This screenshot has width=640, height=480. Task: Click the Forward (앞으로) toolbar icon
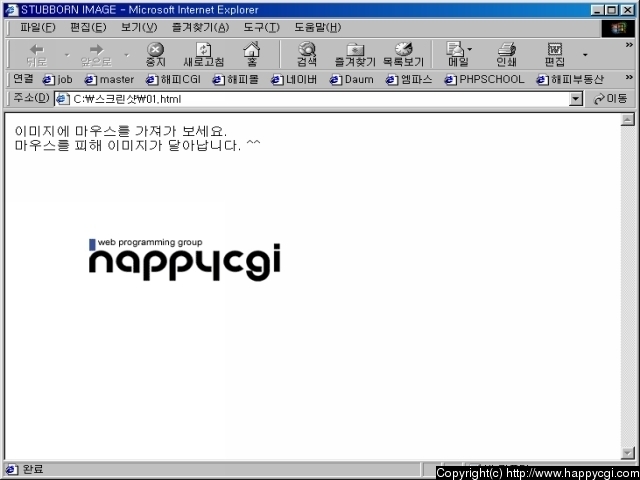point(96,54)
